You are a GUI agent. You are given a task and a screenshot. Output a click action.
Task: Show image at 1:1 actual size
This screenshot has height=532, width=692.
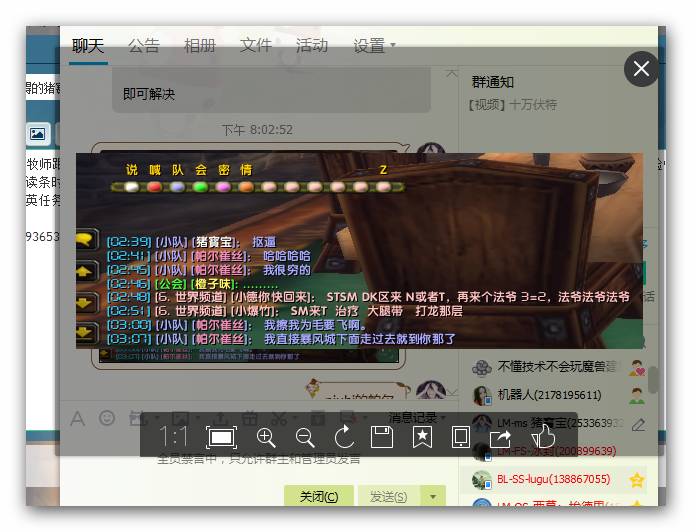175,437
